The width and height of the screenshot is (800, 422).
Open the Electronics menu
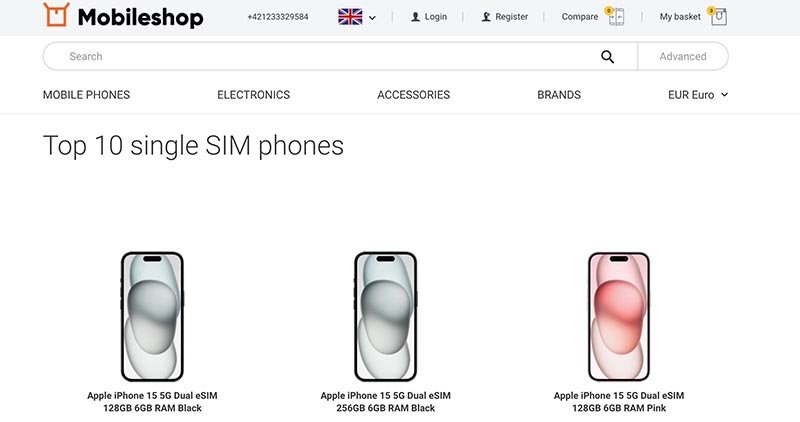click(x=253, y=95)
